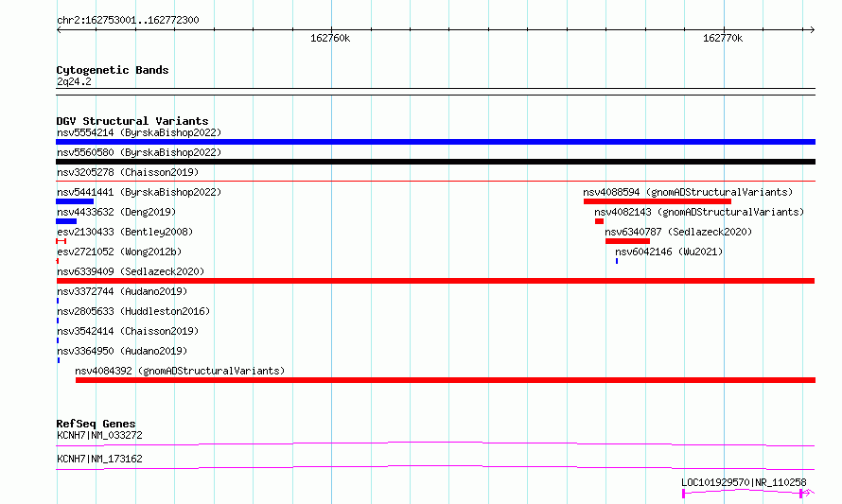Select the nsv6340787 red variant bar
Screen dimensions: 842x504
coord(628,241)
